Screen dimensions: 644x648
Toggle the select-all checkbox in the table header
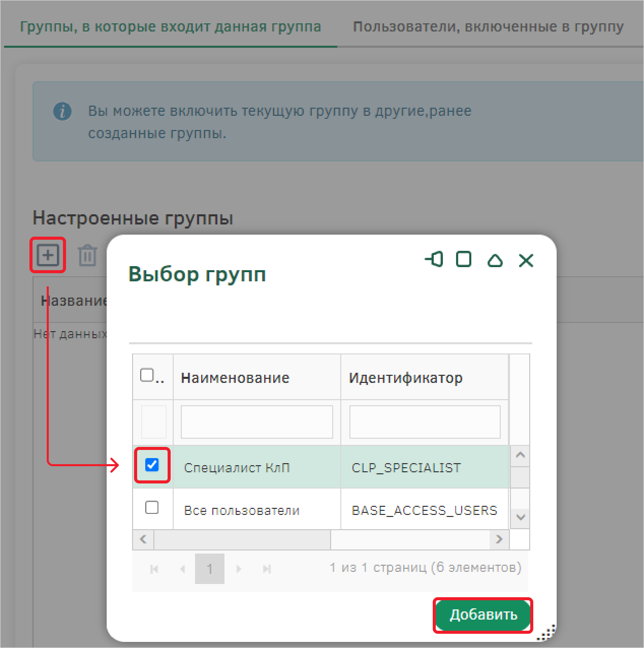(x=146, y=375)
